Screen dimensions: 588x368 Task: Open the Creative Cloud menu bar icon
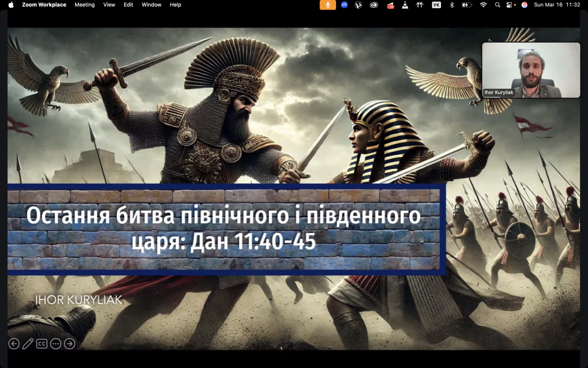pos(374,5)
